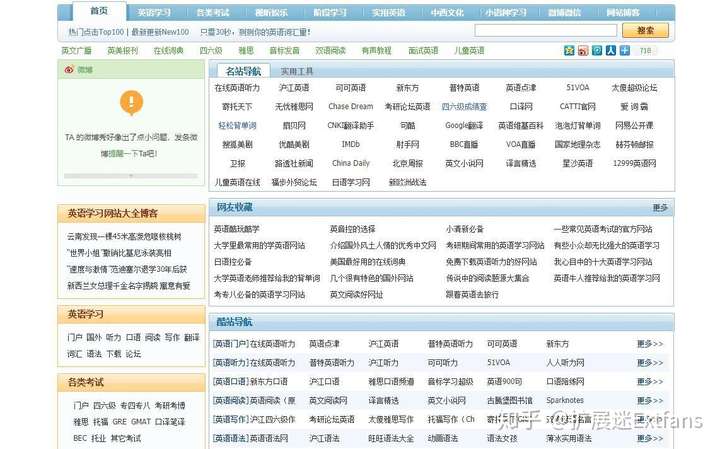Open the 中西文化 navigation tab
Screen dimensions: 720x449
pyautogui.click(x=447, y=13)
